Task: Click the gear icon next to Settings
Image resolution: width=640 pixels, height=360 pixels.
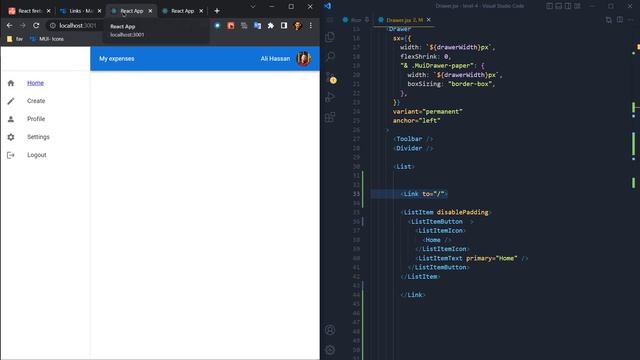Action: [11, 137]
